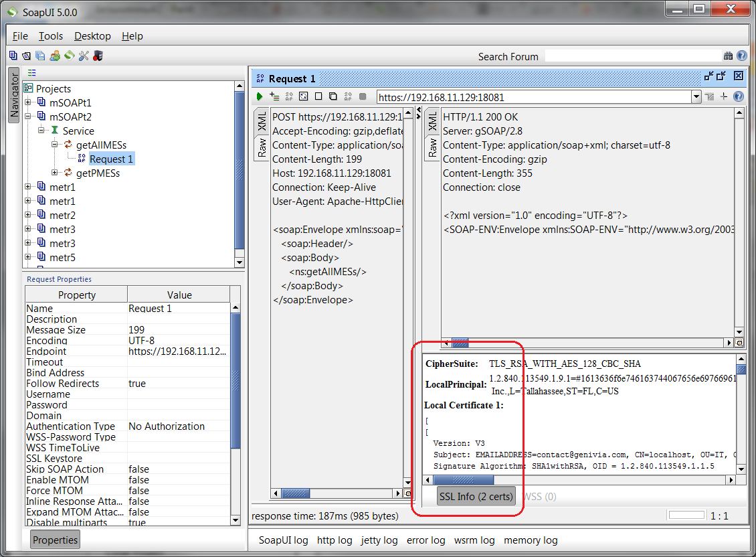
Task: Expand the metr2 project node
Action: tap(28, 215)
